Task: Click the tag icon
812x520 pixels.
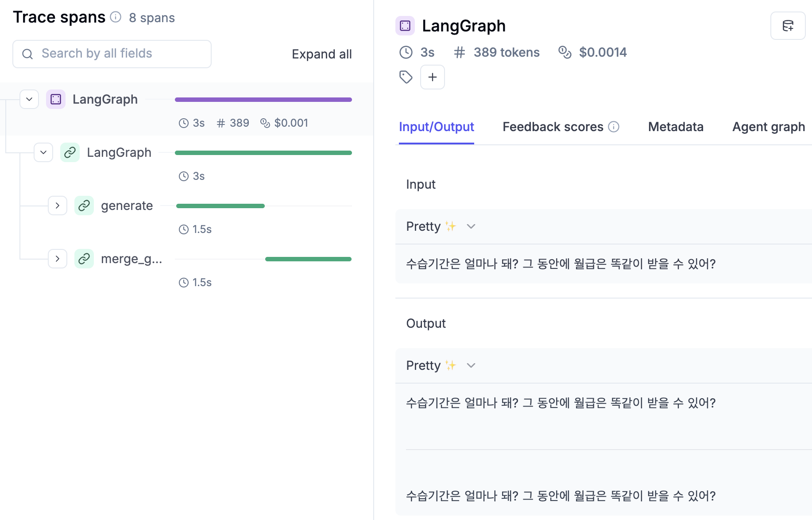Action: pos(406,77)
